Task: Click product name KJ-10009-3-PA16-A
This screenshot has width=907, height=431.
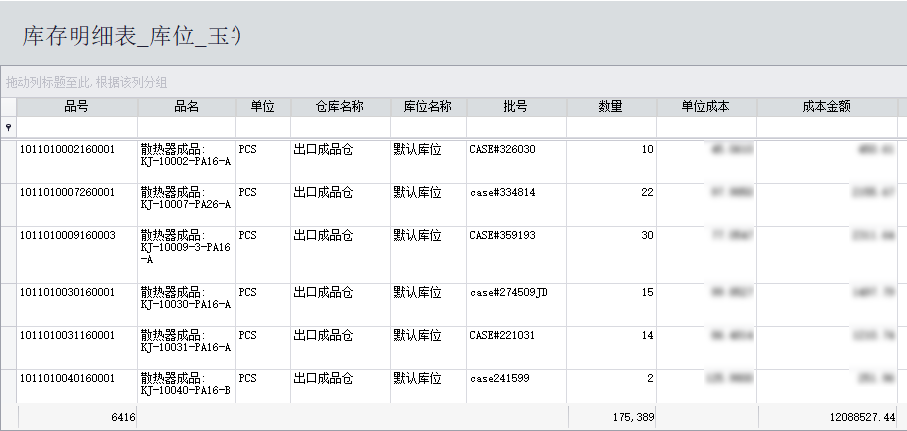Action: pyautogui.click(x=186, y=253)
